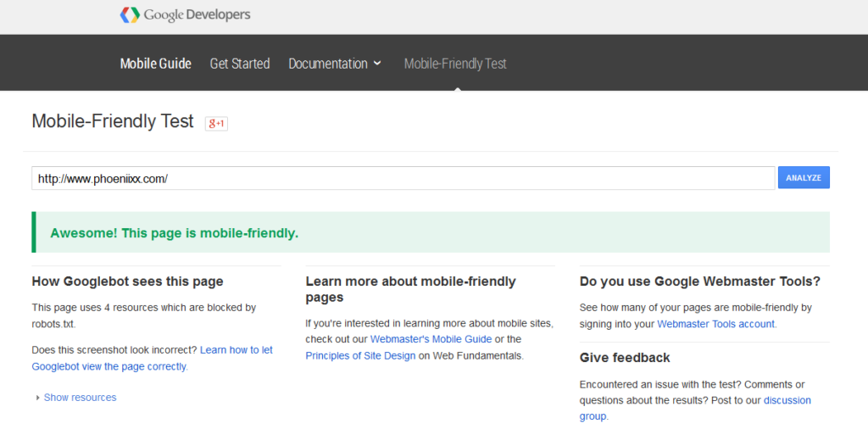Click the ANALYZE button

[x=804, y=178]
